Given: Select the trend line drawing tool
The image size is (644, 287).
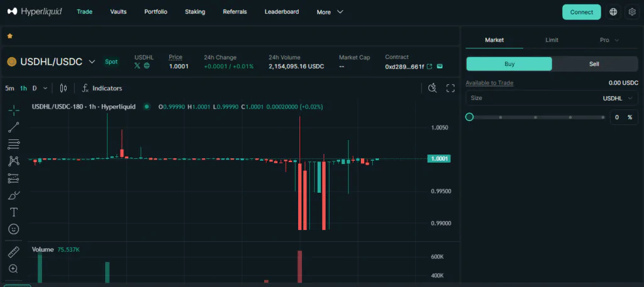Looking at the screenshot, I should 13,127.
